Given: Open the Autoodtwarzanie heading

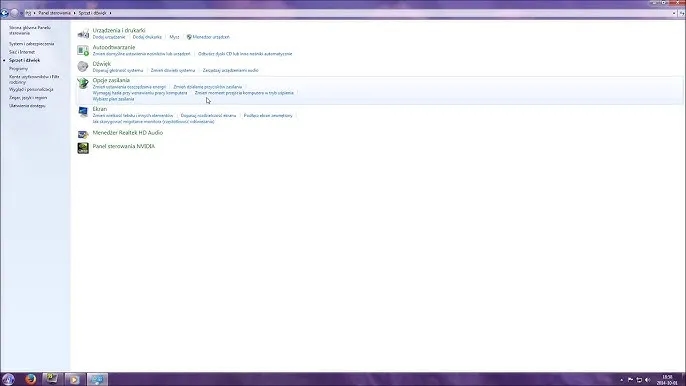Looking at the screenshot, I should click(114, 47).
